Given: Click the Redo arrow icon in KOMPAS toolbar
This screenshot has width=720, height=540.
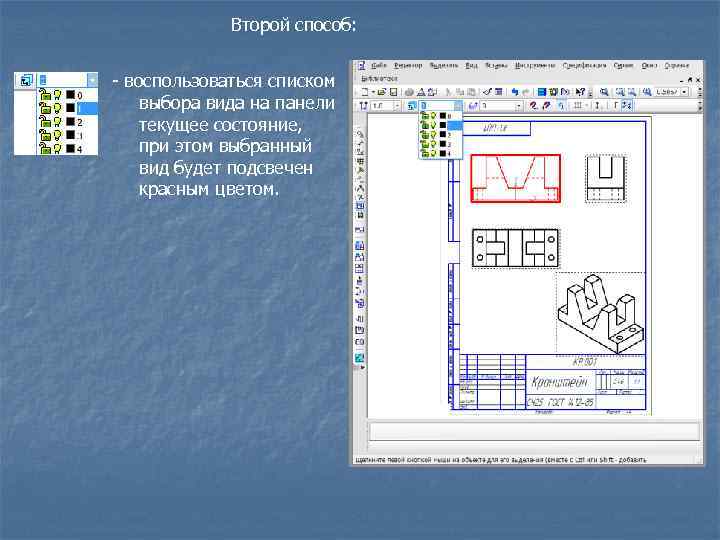Looking at the screenshot, I should click(526, 92).
